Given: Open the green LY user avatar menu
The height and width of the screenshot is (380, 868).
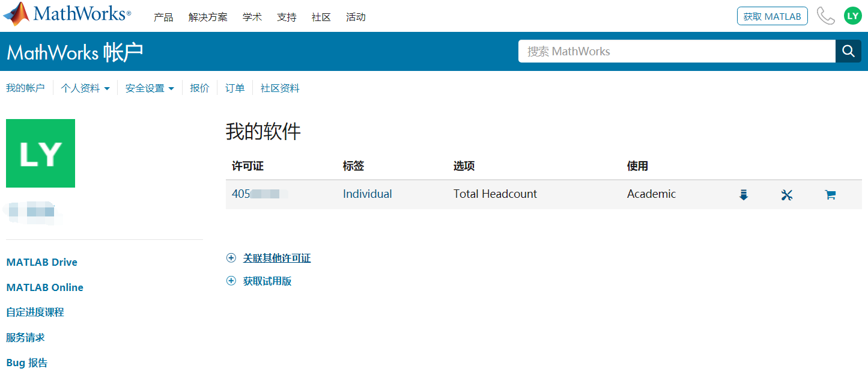Looking at the screenshot, I should (852, 16).
